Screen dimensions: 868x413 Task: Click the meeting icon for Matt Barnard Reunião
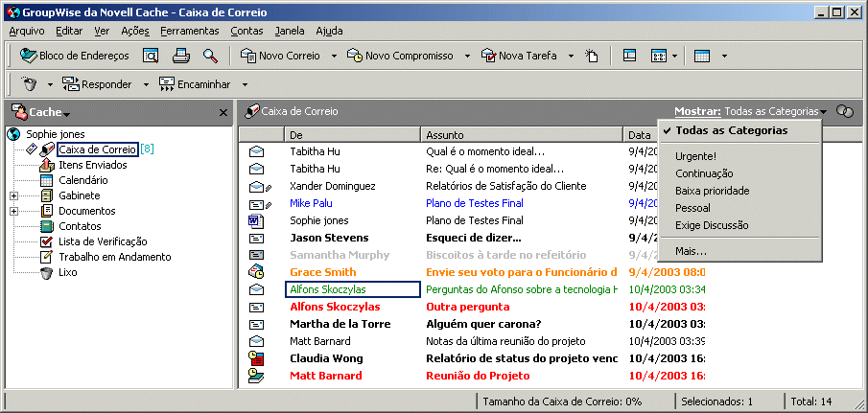pos(256,376)
